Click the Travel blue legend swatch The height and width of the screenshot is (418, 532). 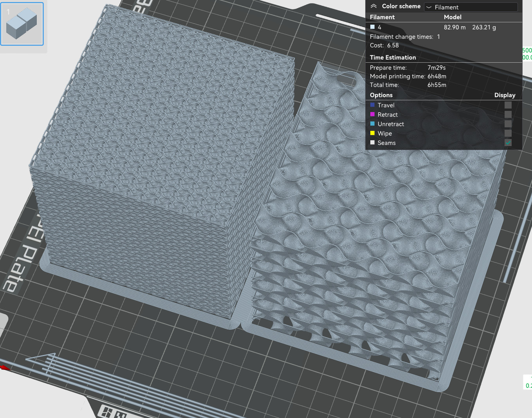tap(373, 105)
